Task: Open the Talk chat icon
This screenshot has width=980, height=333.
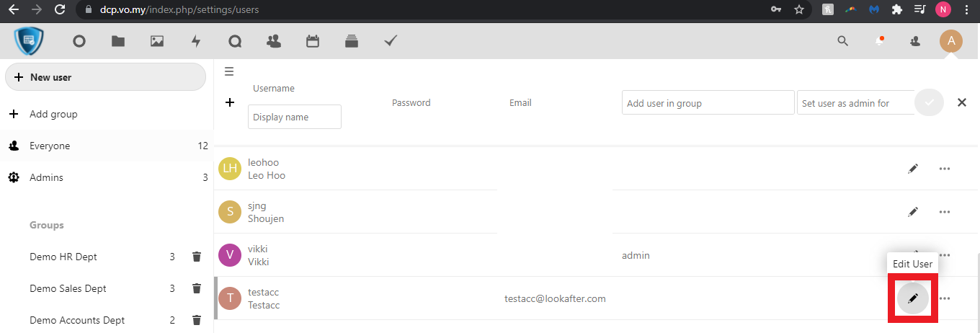Action: (x=235, y=42)
